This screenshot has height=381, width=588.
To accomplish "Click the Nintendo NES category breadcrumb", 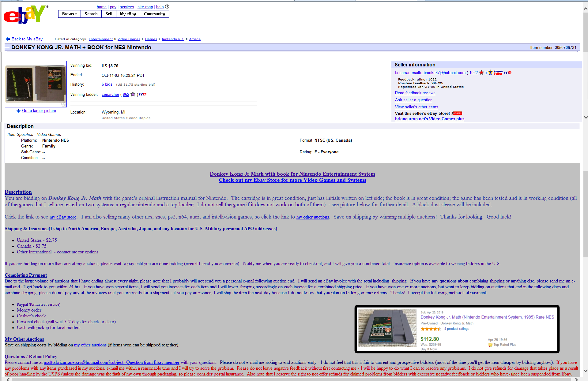I will [x=173, y=39].
